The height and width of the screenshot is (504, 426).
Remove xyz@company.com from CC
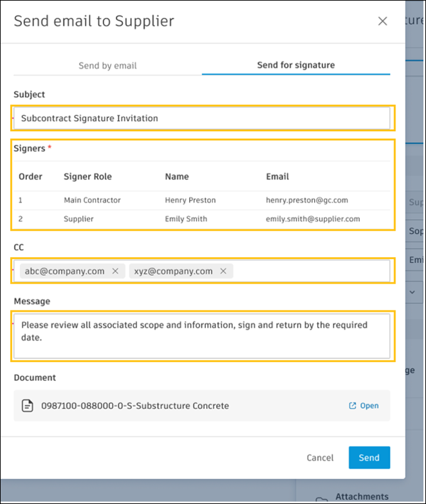tap(223, 271)
